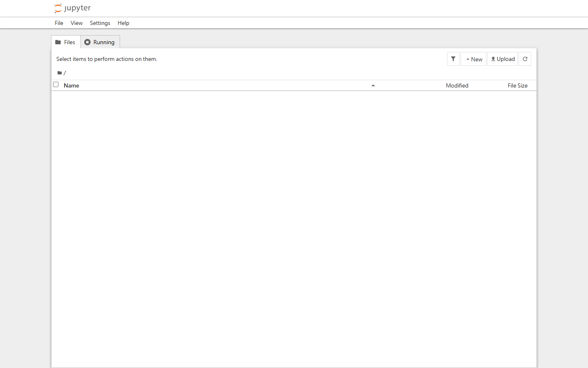This screenshot has width=588, height=368.
Task: Switch to the Running tab
Action: point(100,42)
